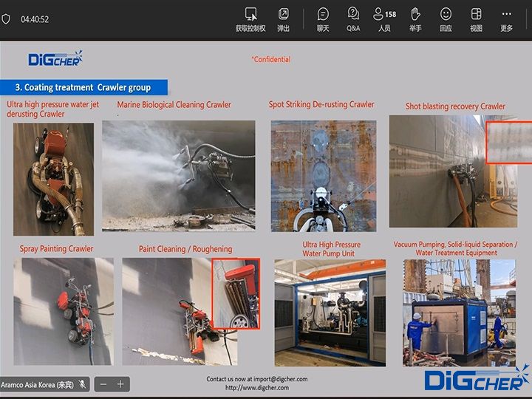532x399 pixels.
Task: Click the zoom out minus button
Action: point(103,384)
